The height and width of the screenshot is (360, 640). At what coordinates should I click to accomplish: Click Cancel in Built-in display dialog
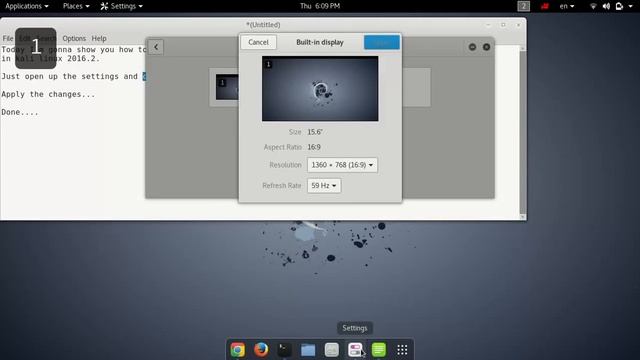coord(258,42)
